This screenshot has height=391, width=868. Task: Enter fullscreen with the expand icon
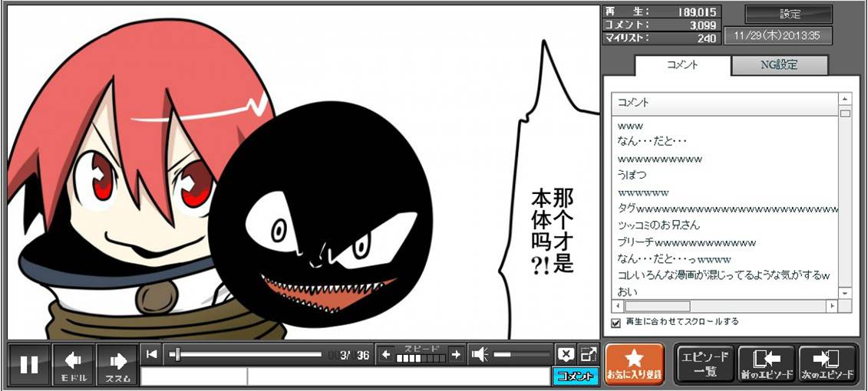(x=588, y=354)
